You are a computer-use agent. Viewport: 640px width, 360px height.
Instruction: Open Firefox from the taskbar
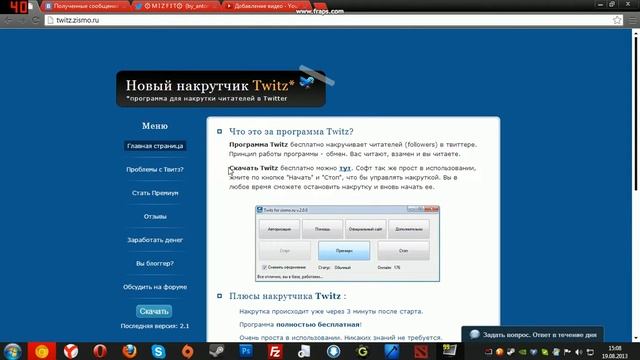click(x=129, y=351)
